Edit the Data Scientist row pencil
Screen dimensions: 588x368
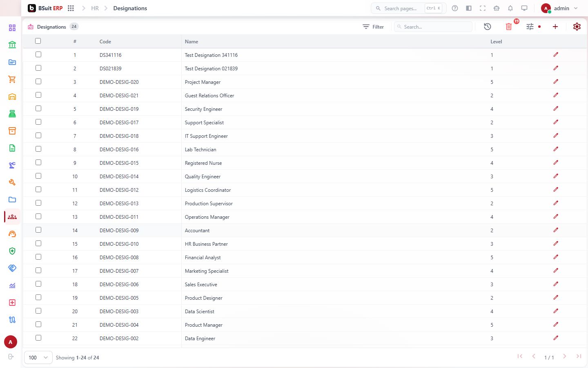556,311
